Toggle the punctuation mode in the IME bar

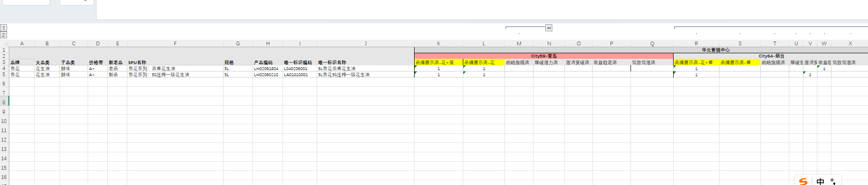833,181
